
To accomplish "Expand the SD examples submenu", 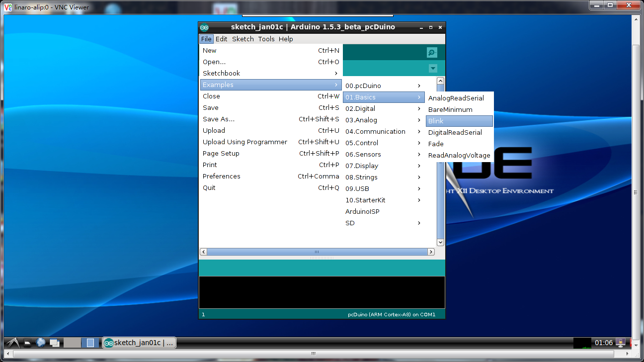I will coord(384,223).
